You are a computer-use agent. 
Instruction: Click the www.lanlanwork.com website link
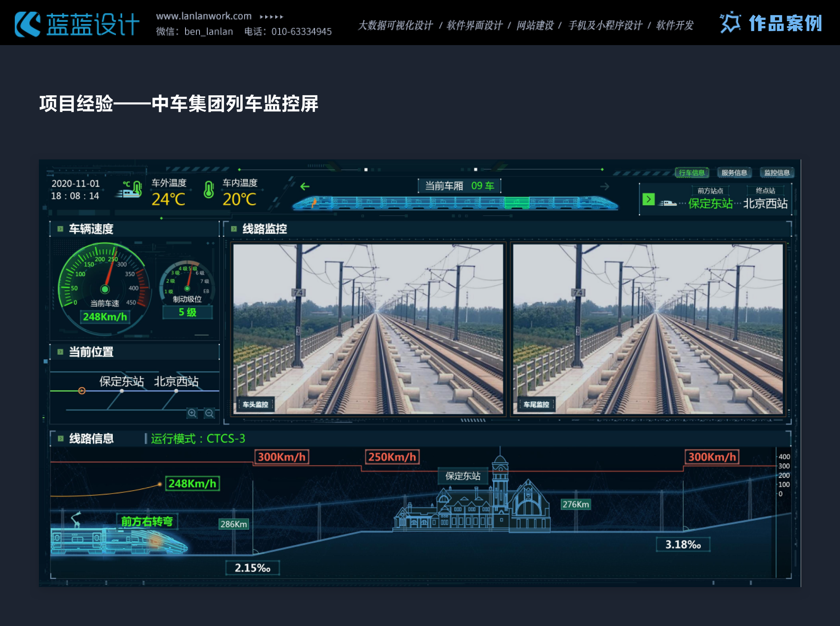204,16
